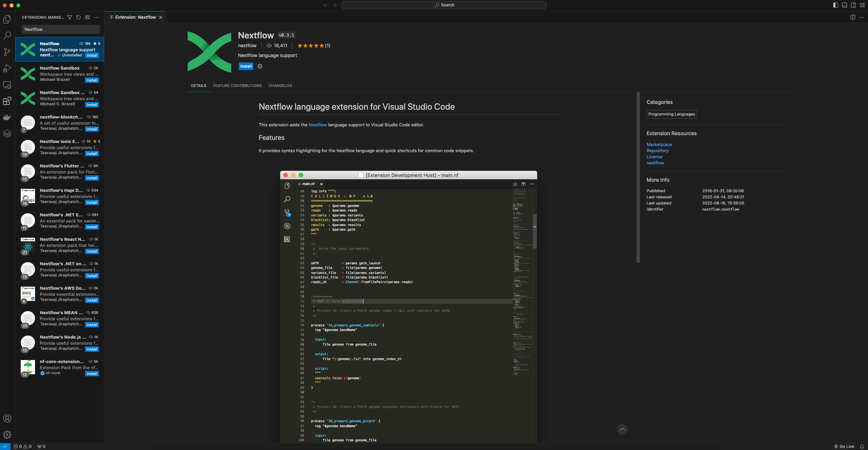Screen dimensions: 868x450
Task: Clear extensions search results
Action: 87,17
